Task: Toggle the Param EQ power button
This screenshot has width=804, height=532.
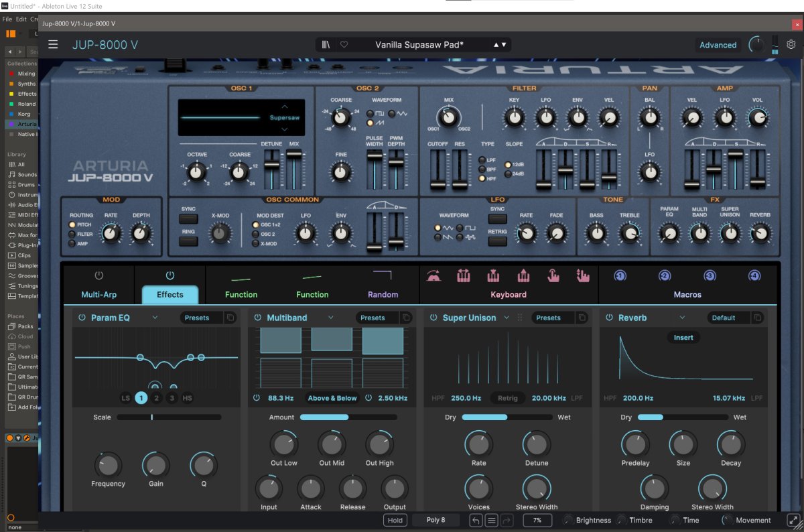Action: click(82, 318)
